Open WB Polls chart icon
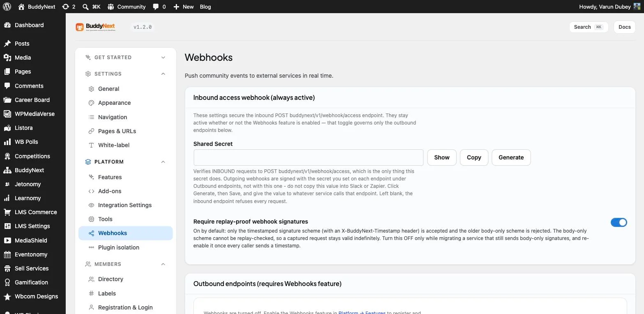This screenshot has width=644, height=314. (7, 142)
